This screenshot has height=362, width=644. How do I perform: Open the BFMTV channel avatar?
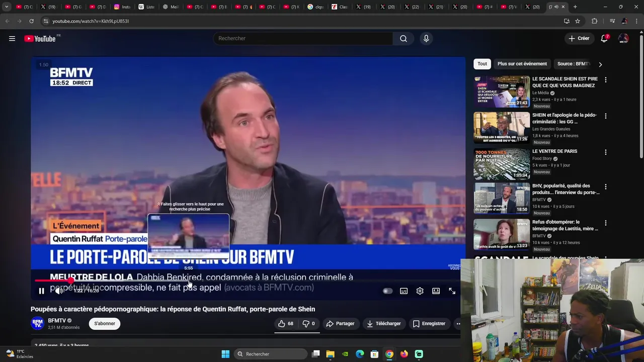coord(37,323)
